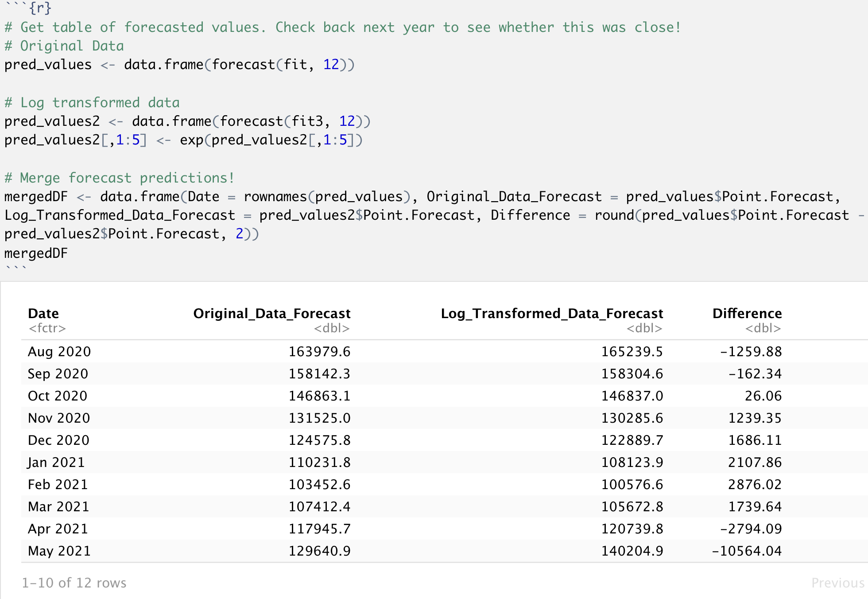Click the '# Log transformed data' comment
Viewport: 868px width, 599px height.
click(92, 102)
